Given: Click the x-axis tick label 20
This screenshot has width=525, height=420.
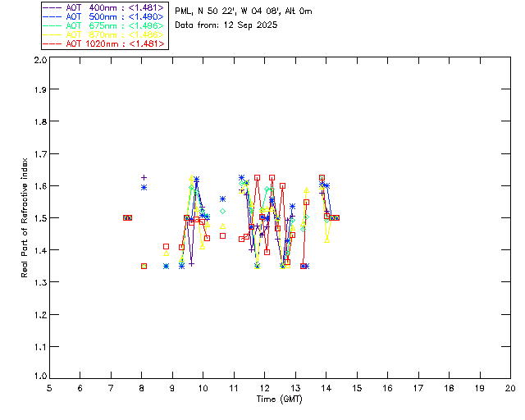Looking at the screenshot, I should tap(510, 389).
